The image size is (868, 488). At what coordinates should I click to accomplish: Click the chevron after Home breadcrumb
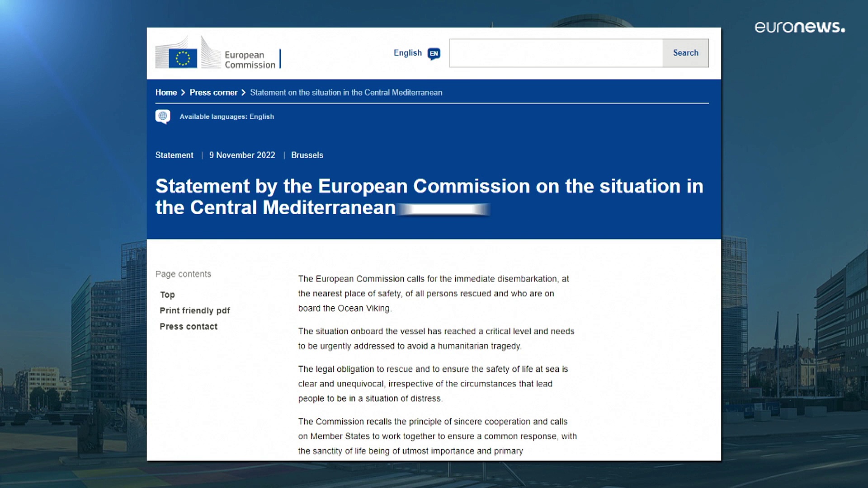[x=183, y=93]
